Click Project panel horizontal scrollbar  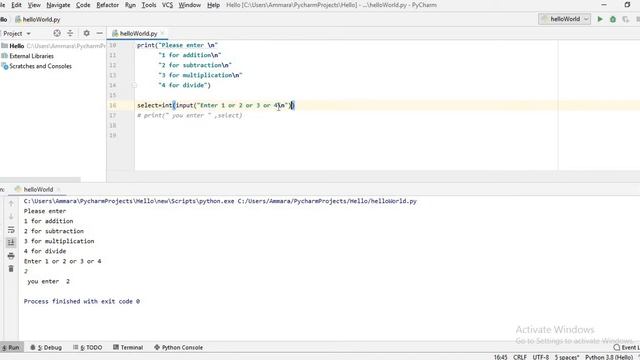(x=40, y=180)
